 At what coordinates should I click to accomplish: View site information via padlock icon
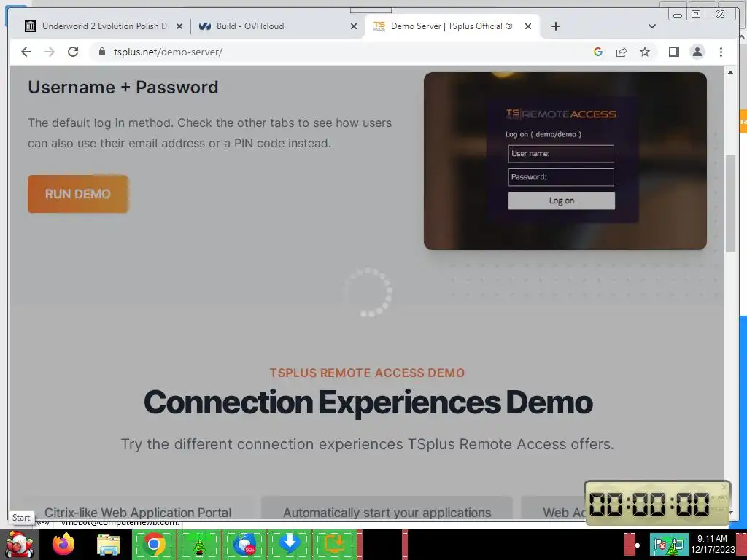pyautogui.click(x=102, y=52)
